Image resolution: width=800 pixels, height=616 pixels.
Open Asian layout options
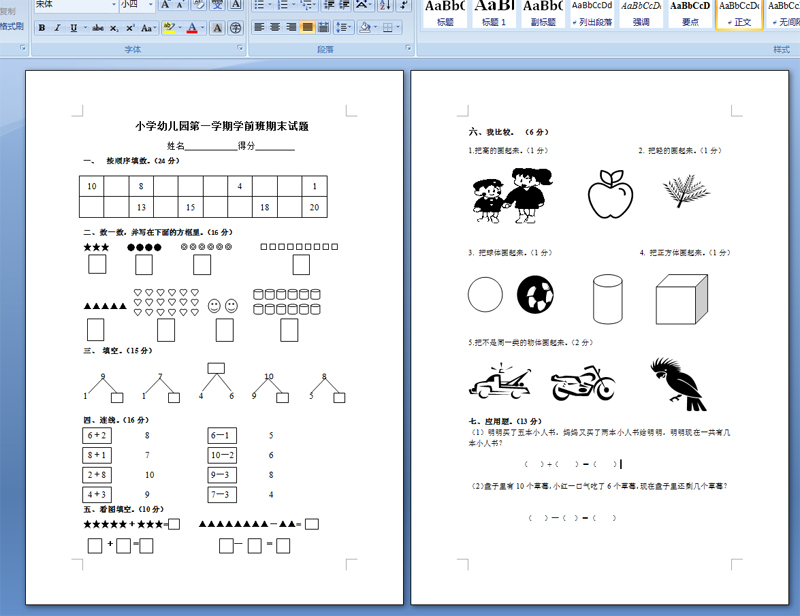click(363, 5)
